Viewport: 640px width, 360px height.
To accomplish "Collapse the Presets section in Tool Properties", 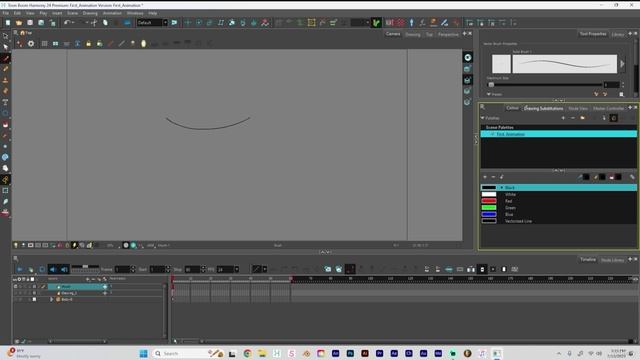I will pyautogui.click(x=489, y=94).
